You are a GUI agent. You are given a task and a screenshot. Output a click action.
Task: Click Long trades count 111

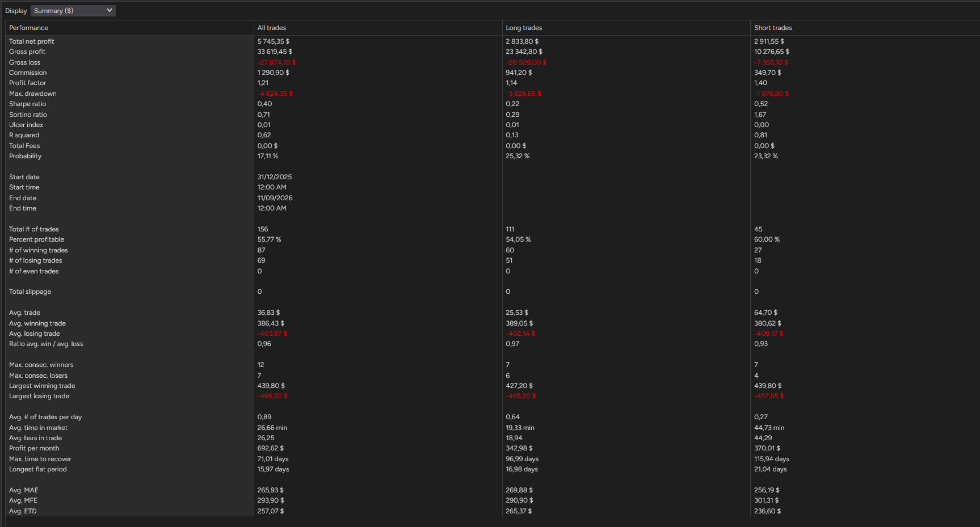510,229
